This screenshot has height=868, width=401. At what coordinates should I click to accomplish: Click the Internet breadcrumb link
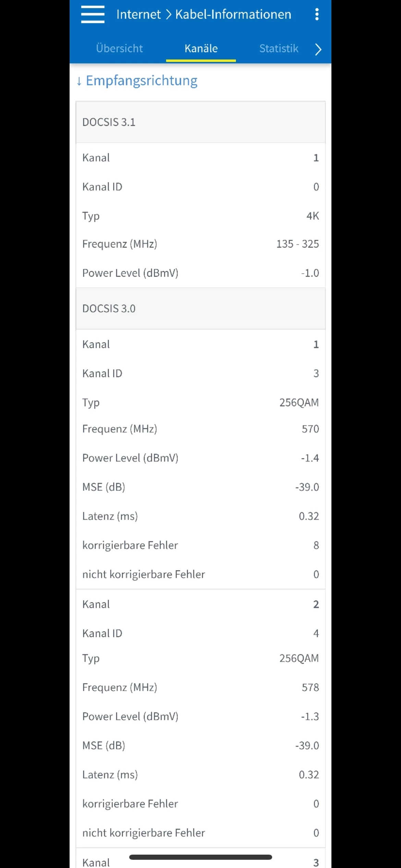pos(138,14)
